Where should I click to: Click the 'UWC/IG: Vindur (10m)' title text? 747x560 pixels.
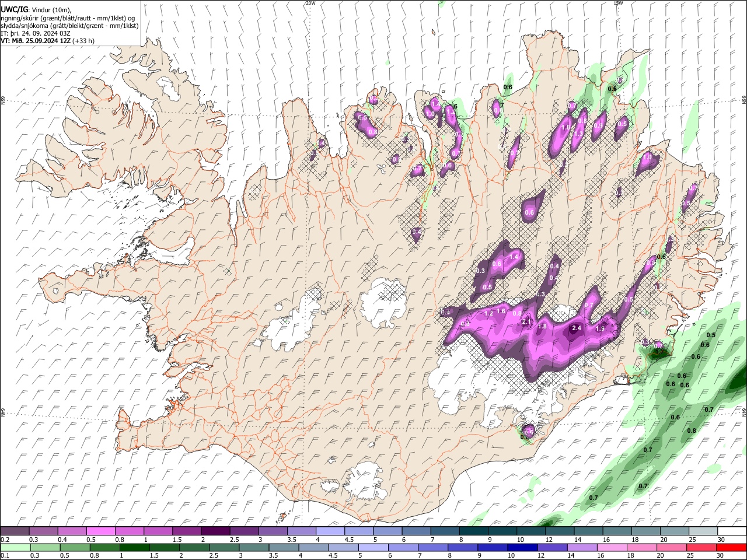point(36,10)
